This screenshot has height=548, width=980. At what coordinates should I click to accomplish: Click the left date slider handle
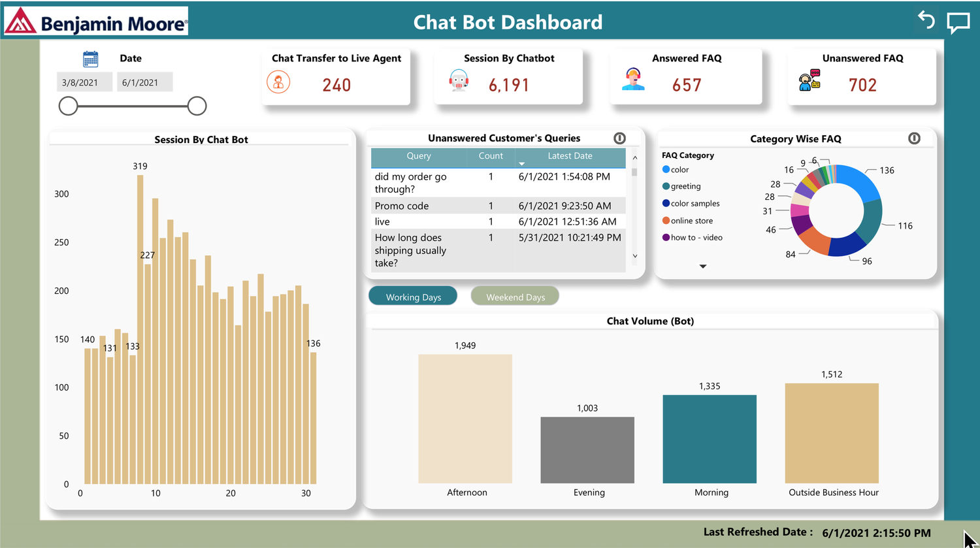point(68,106)
